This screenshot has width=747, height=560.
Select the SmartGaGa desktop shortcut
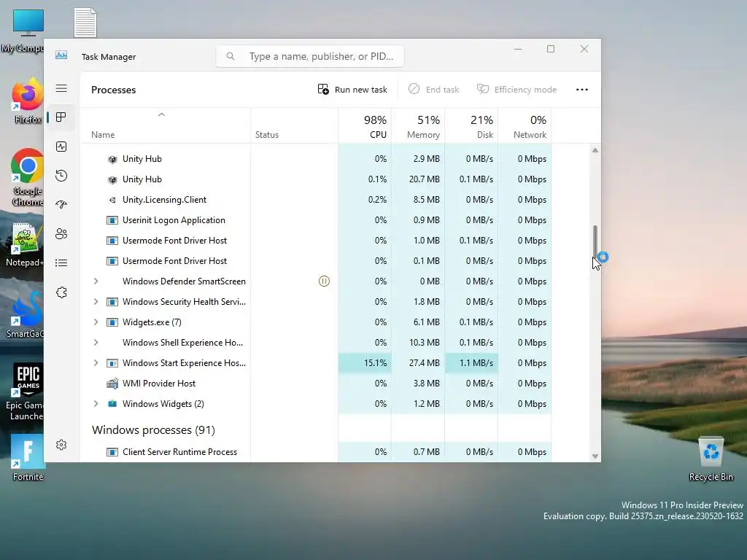click(x=25, y=315)
